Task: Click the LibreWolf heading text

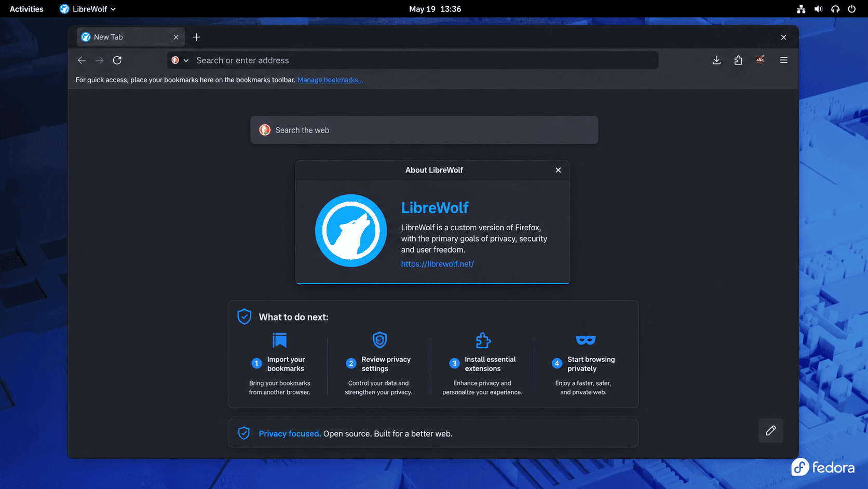Action: [435, 208]
